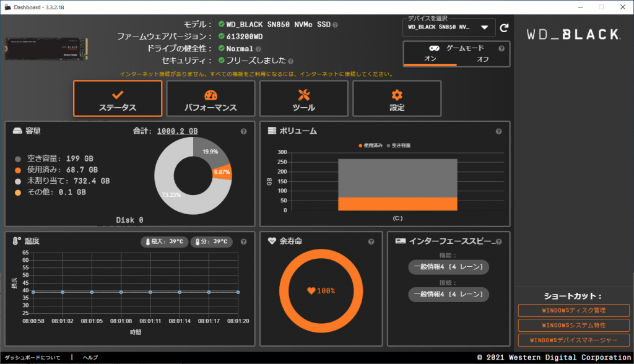The width and height of the screenshot is (634, 364).
Task: Select the 73.23% unallocated donut segment
Action: [x=172, y=194]
